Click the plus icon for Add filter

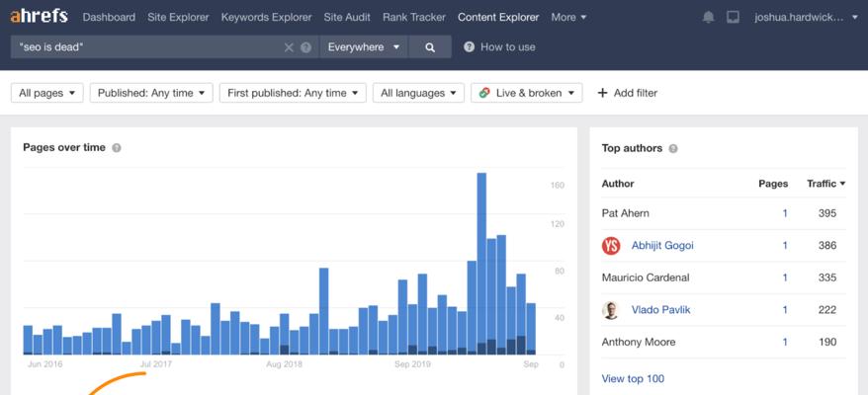tap(602, 93)
